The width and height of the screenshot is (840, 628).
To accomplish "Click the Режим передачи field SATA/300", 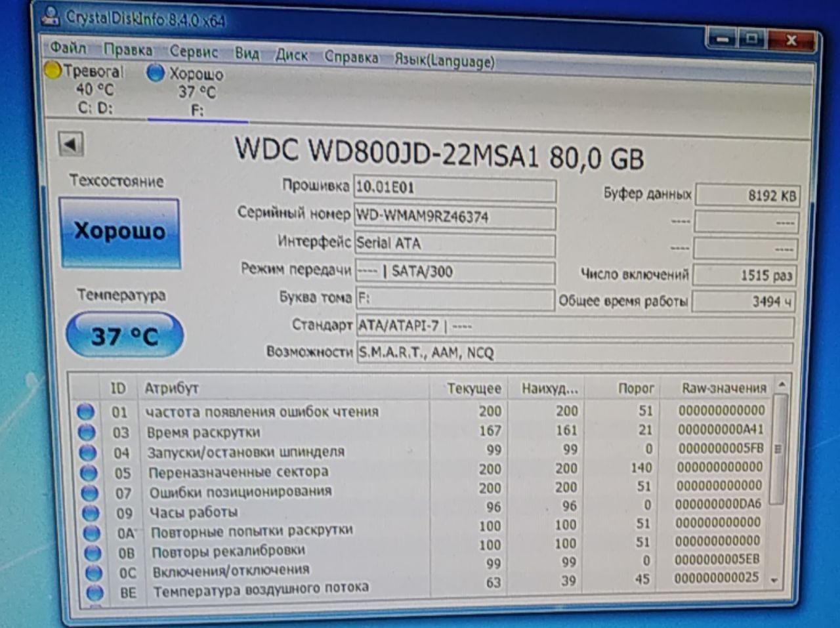I will (455, 272).
